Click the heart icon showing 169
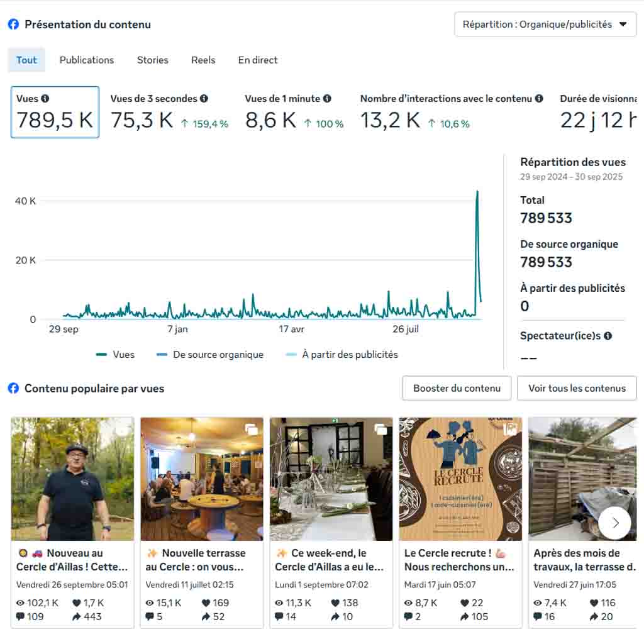Screen dimensions: 644x644 tap(206, 603)
